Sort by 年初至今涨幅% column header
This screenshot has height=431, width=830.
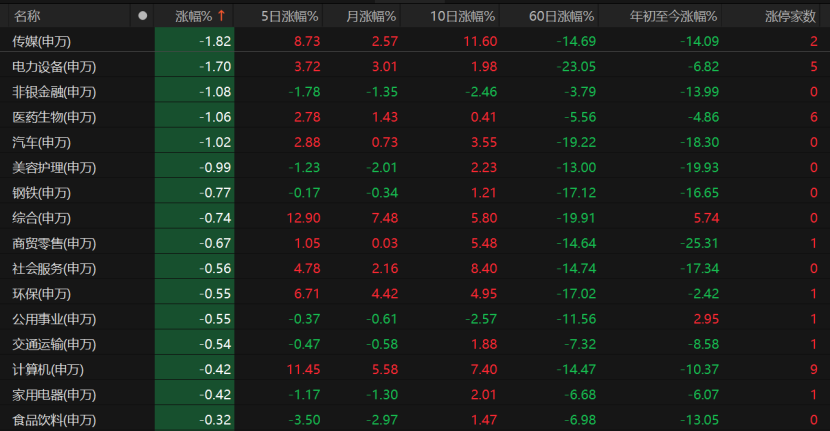673,16
